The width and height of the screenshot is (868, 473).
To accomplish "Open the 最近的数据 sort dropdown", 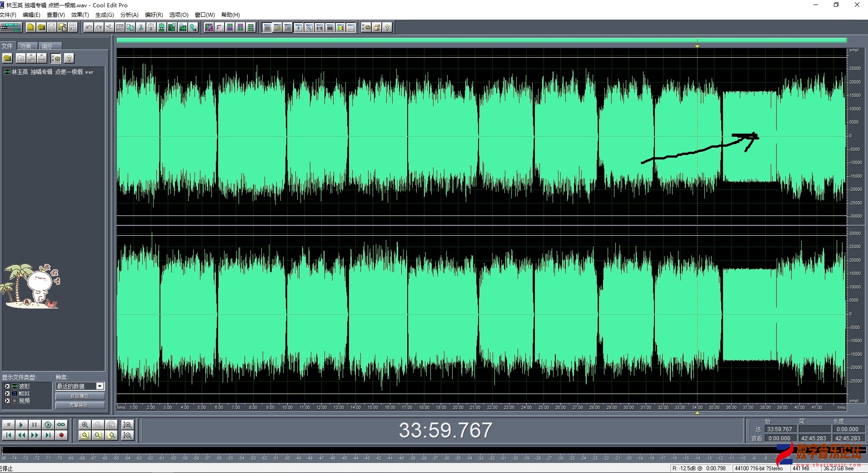I will pyautogui.click(x=100, y=386).
